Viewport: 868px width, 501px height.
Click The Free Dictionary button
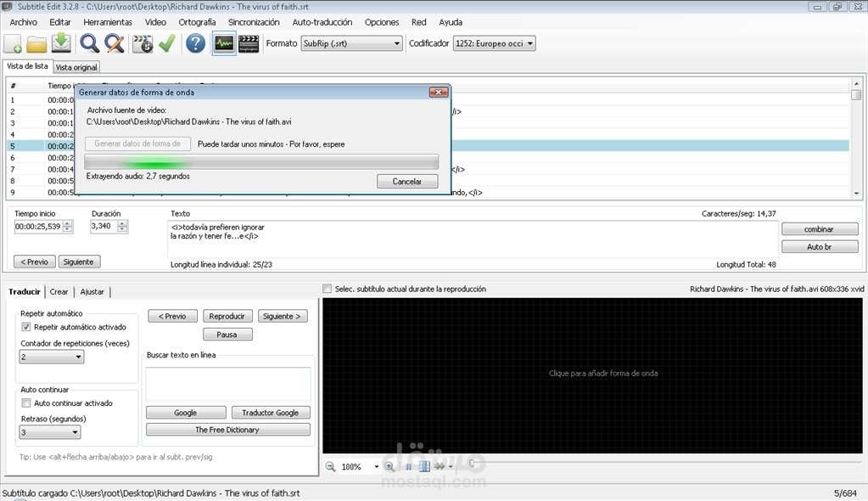227,430
